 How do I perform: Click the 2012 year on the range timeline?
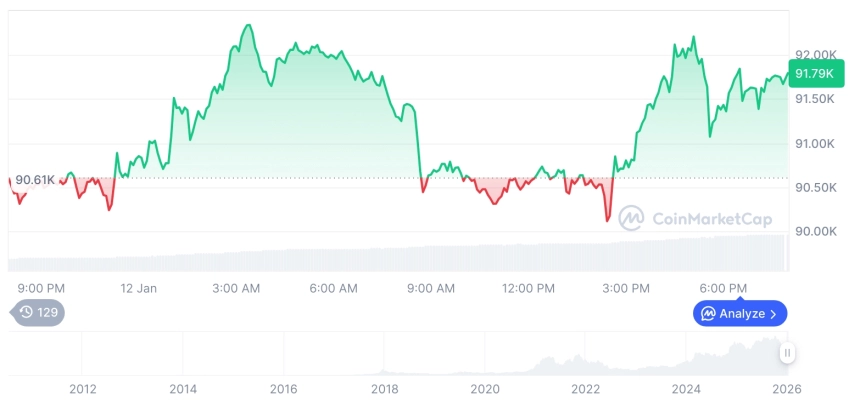[82, 388]
